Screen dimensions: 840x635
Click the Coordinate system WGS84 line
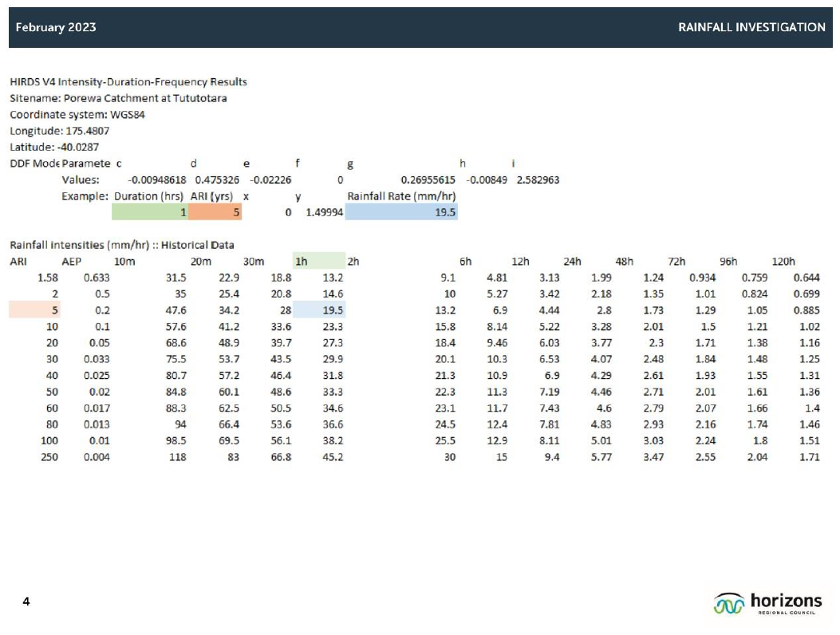click(77, 115)
